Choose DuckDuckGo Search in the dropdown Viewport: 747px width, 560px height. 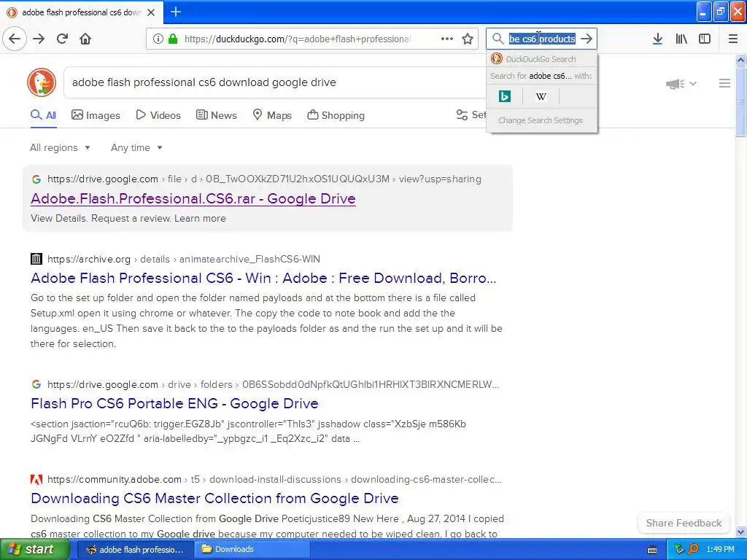(541, 59)
